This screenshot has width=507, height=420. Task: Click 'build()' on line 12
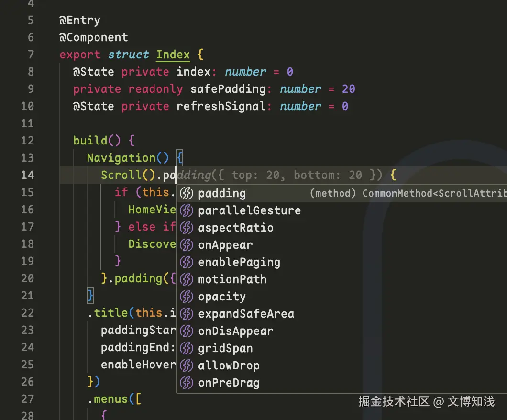pyautogui.click(x=97, y=141)
